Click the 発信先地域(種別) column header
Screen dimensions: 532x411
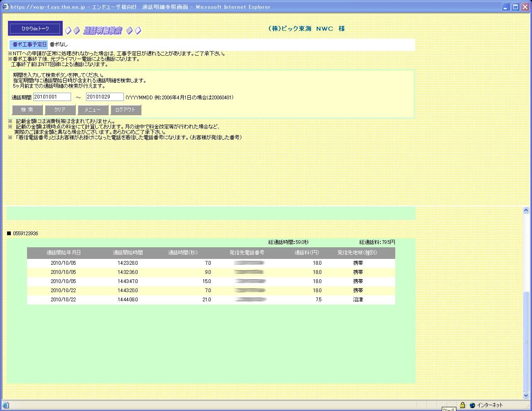[x=357, y=253]
